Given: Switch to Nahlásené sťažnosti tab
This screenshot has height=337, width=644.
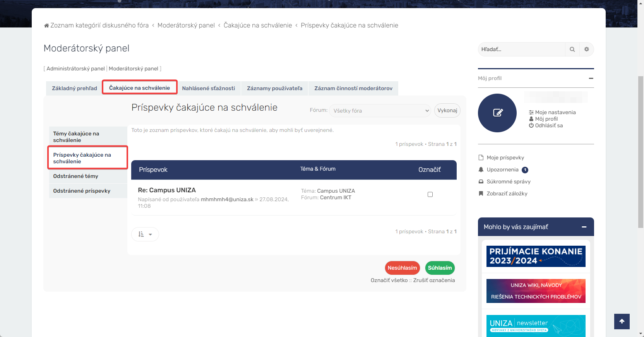Looking at the screenshot, I should (208, 88).
